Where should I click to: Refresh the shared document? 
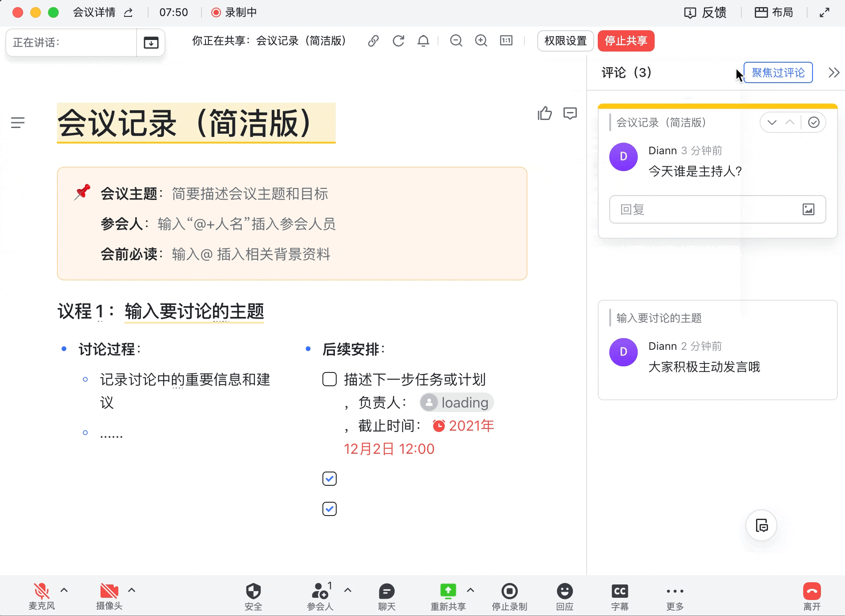pos(398,41)
